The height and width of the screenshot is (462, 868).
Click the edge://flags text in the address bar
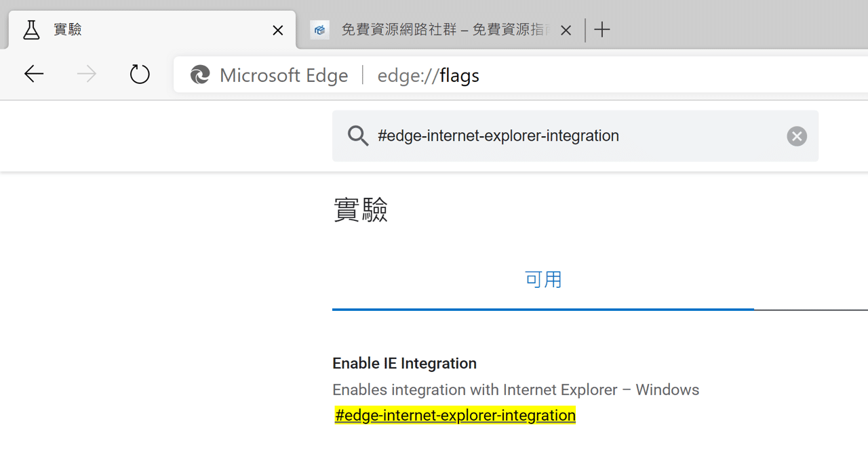click(x=428, y=75)
